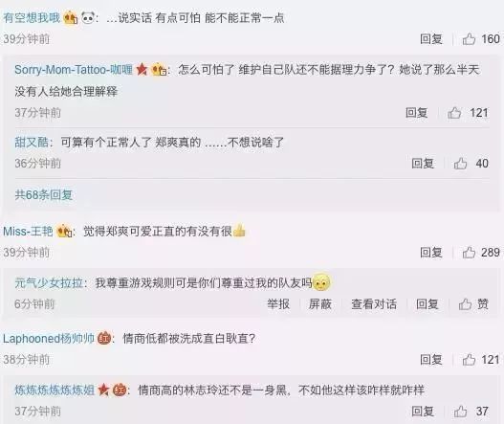Click 屏蔽 to block this reply
Screen dimensions: 504x424
pos(319,303)
